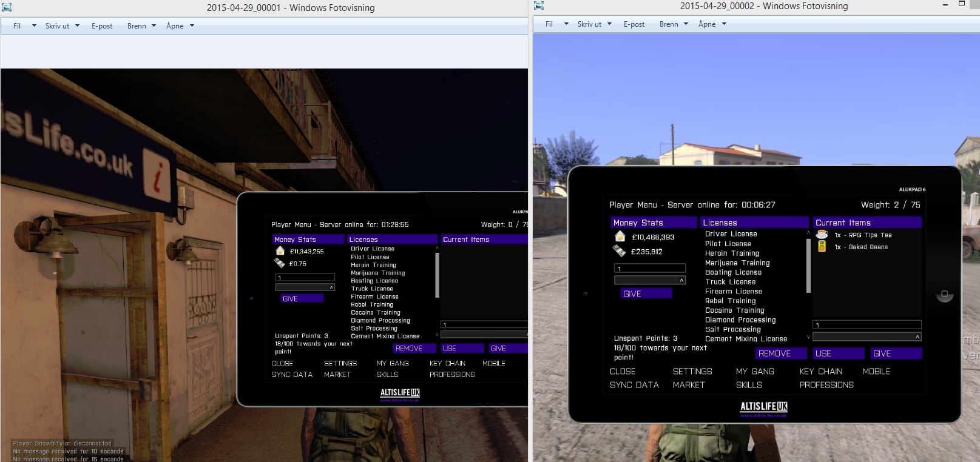
Task: Click item quantity field above USE in 00001
Action: (484, 325)
